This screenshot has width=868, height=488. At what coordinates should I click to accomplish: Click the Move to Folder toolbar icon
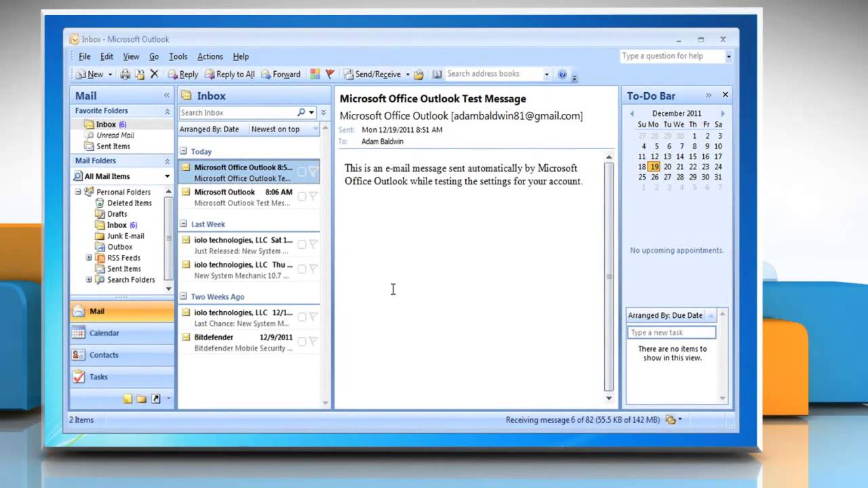pos(139,75)
